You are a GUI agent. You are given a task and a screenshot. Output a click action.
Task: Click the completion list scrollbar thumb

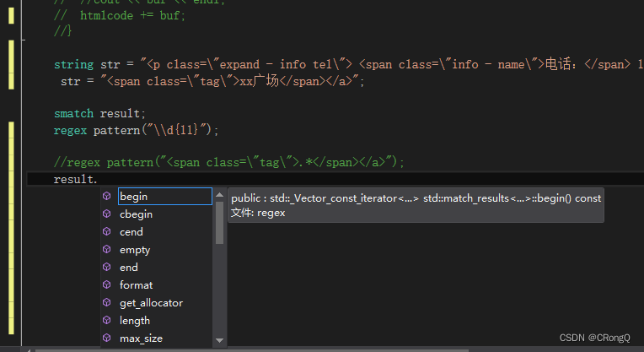click(219, 223)
